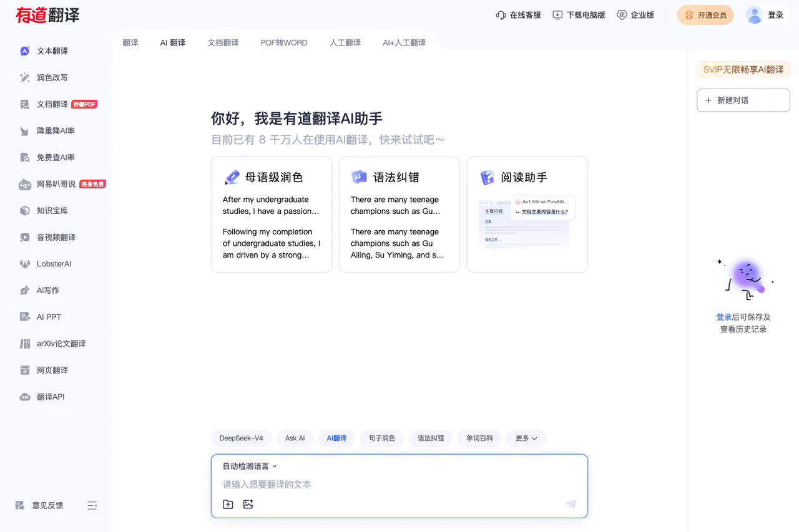Viewport: 799px width, 532px height.
Task: Open the PDF转WORD tab
Action: 284,43
